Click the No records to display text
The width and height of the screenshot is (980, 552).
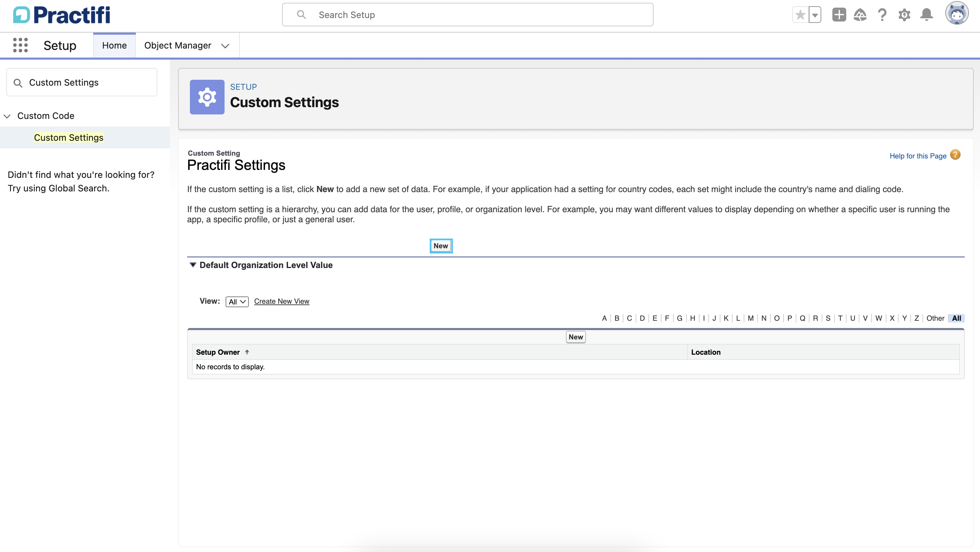tap(230, 366)
